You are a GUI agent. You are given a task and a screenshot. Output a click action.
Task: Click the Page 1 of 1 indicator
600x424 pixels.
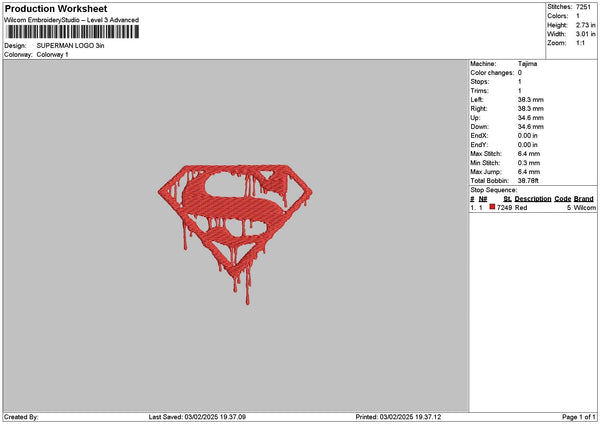coord(579,417)
